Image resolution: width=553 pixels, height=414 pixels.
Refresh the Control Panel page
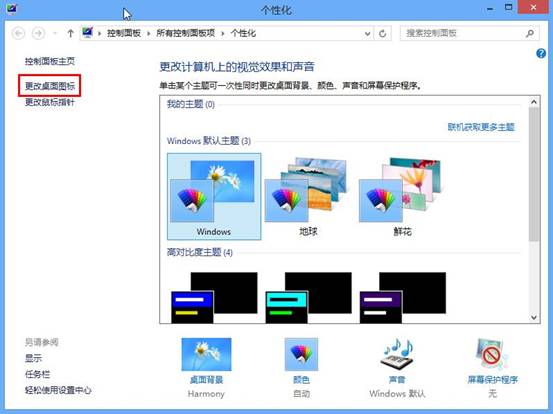(x=383, y=34)
